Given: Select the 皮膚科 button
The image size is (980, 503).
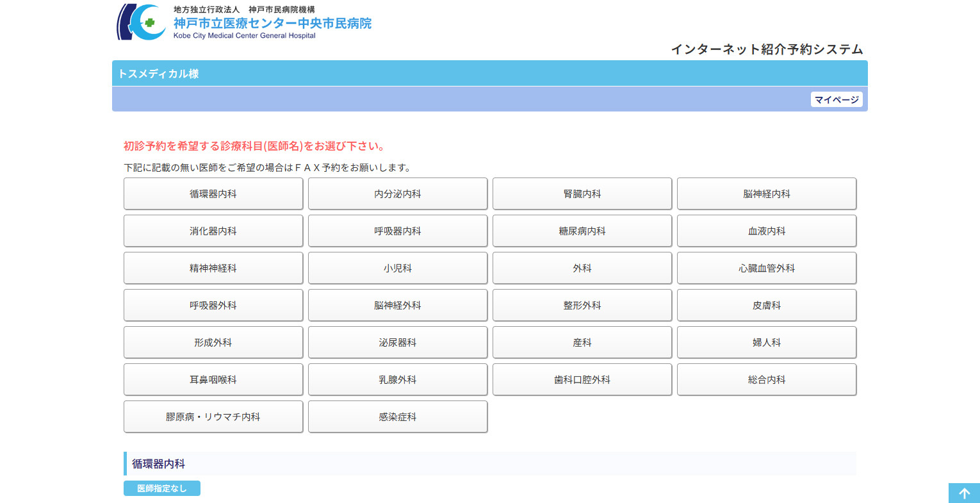Looking at the screenshot, I should (x=767, y=305).
